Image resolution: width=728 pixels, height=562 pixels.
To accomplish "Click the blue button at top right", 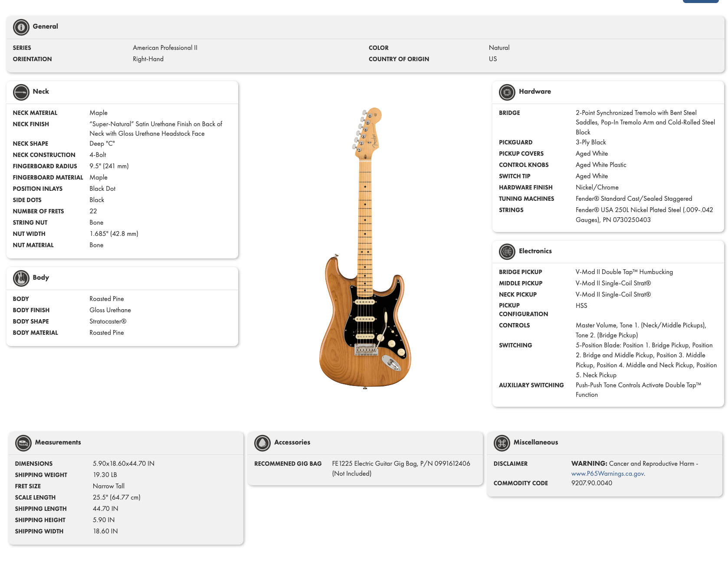I will (x=700, y=1).
